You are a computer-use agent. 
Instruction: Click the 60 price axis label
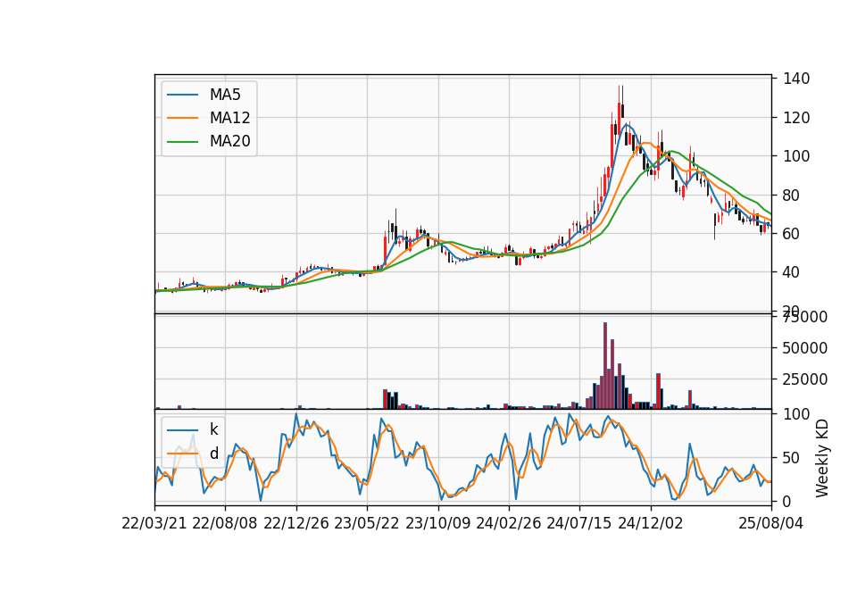click(x=792, y=233)
